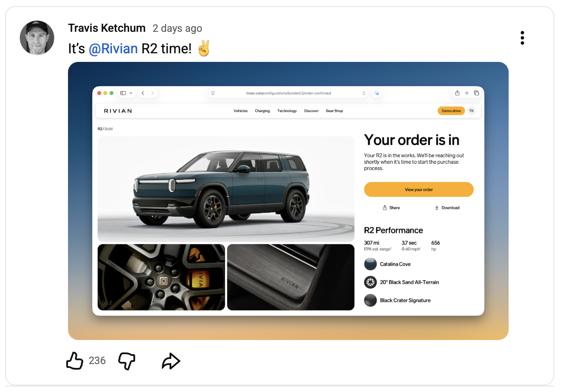Click the "2 days ago" timestamp
The image size is (562, 392).
(177, 28)
